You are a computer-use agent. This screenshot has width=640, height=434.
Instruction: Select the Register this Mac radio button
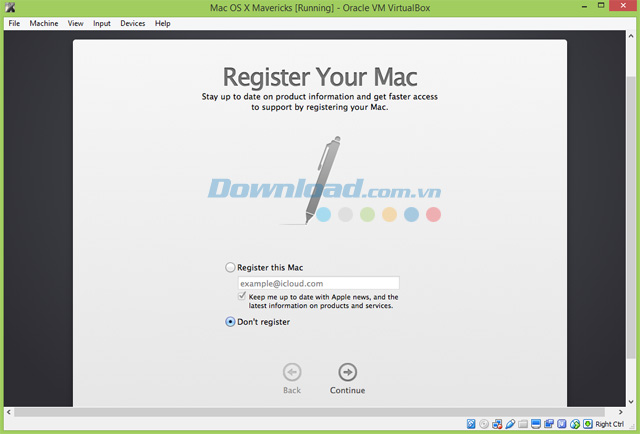click(230, 267)
